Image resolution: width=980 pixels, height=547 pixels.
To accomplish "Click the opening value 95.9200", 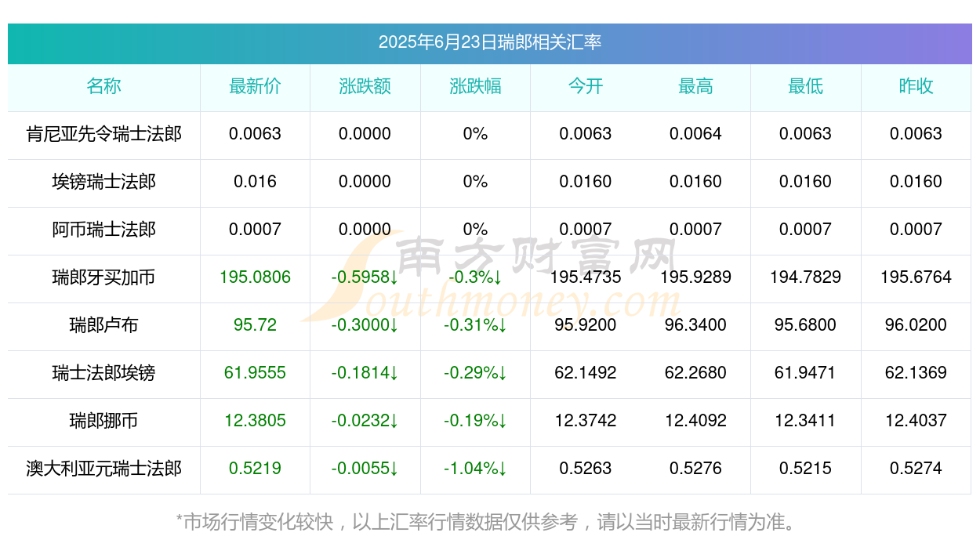I will [586, 325].
